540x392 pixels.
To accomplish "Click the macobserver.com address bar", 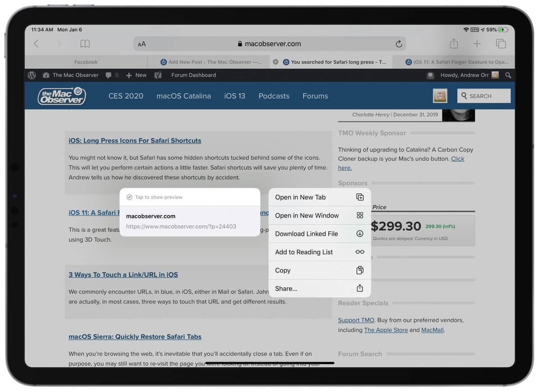I will (270, 44).
